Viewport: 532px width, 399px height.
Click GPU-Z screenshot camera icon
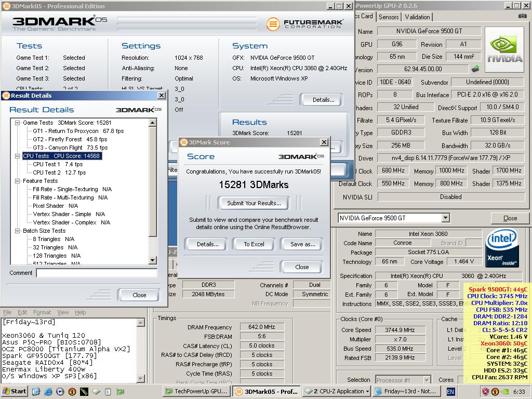click(x=523, y=16)
